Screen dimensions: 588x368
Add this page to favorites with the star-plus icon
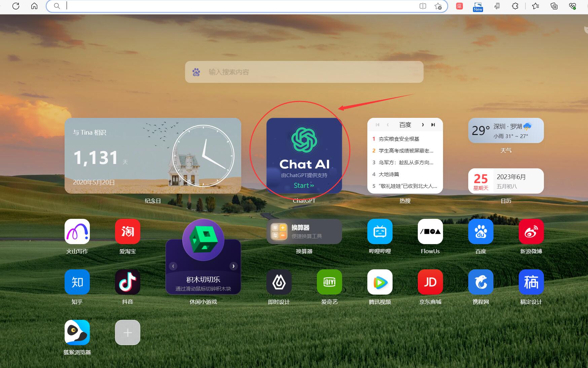[438, 6]
